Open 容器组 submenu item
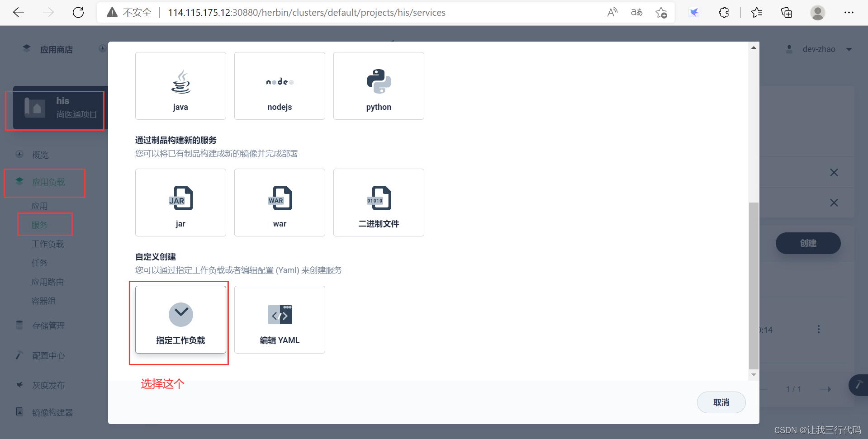Image resolution: width=868 pixels, height=439 pixels. click(43, 301)
